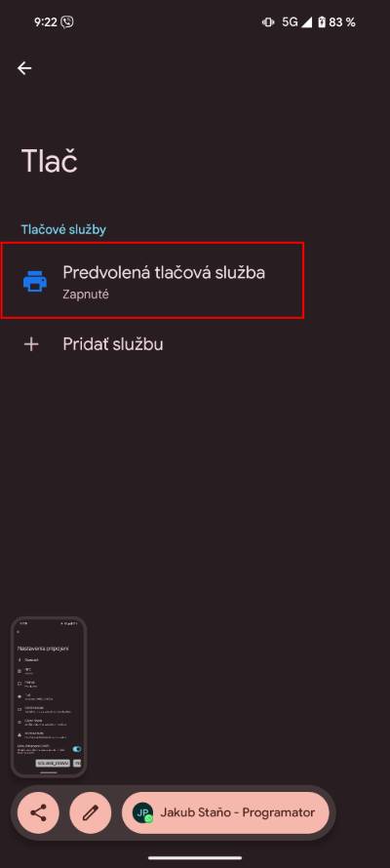The width and height of the screenshot is (390, 868).
Task: Tap the 9:22 clock
Action: click(47, 22)
